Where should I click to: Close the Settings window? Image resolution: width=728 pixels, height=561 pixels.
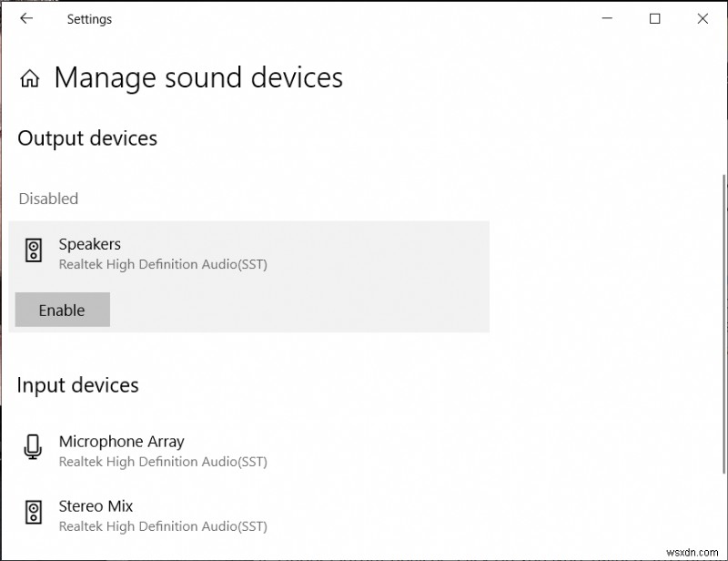tap(703, 19)
